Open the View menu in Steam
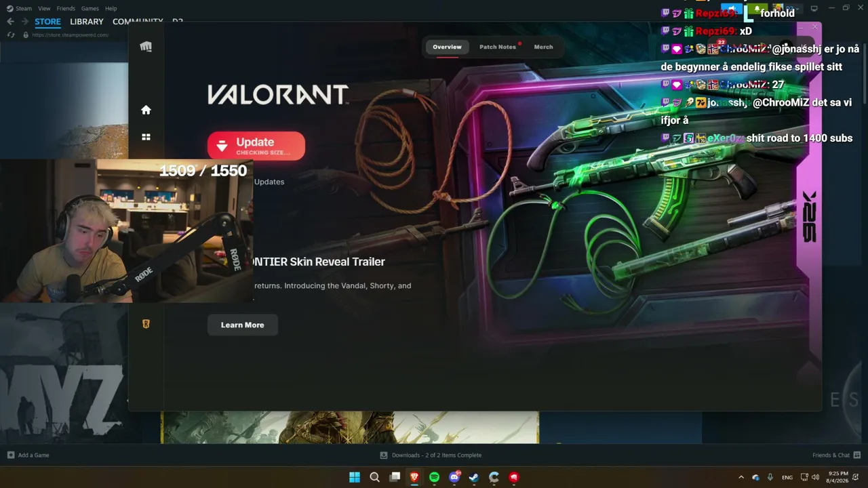Viewport: 868px width, 488px height. click(44, 8)
